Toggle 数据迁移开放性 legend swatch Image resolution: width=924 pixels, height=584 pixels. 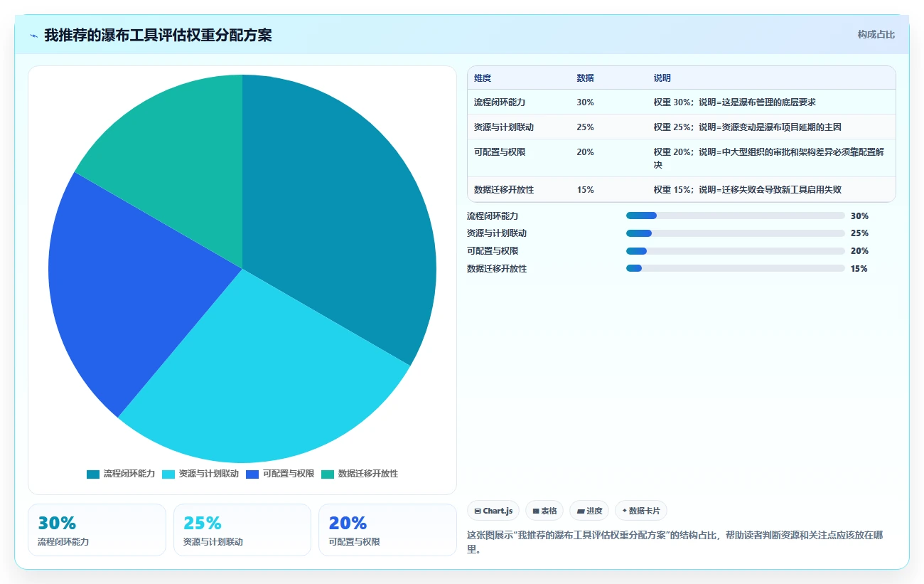tap(328, 474)
